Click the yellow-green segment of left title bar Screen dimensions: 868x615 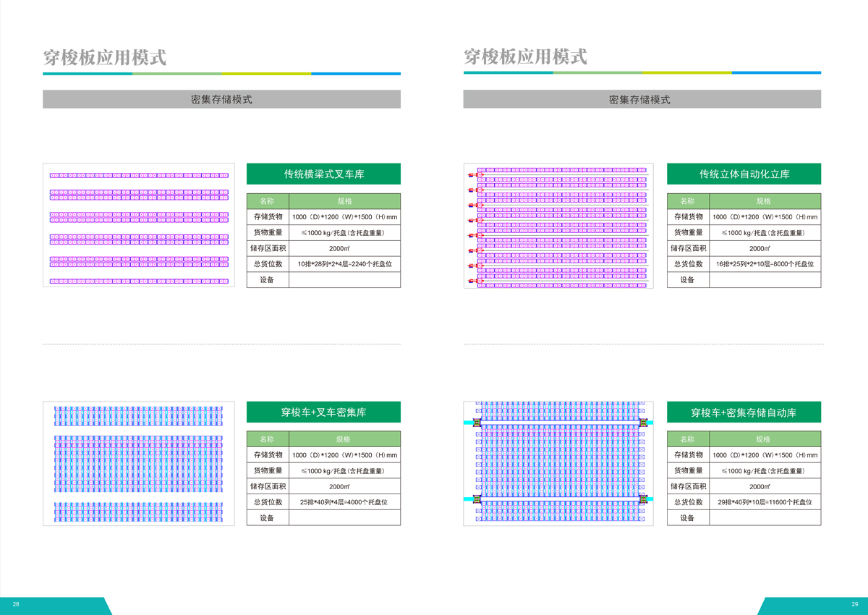pos(266,73)
